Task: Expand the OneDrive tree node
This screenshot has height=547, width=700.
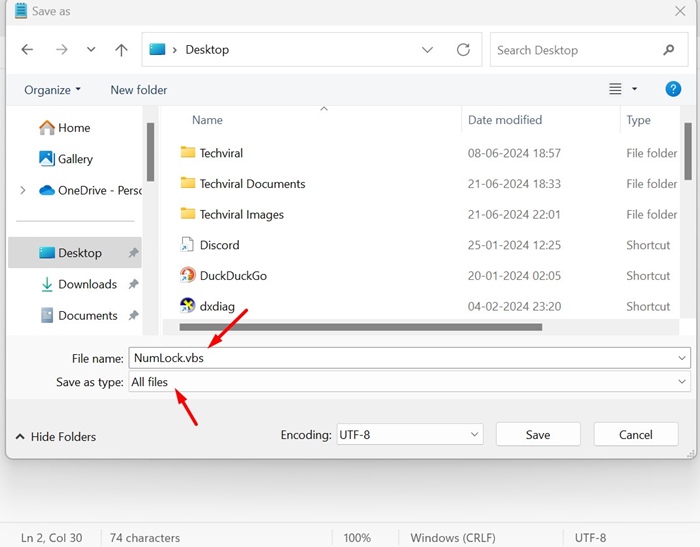Action: pyautogui.click(x=23, y=190)
